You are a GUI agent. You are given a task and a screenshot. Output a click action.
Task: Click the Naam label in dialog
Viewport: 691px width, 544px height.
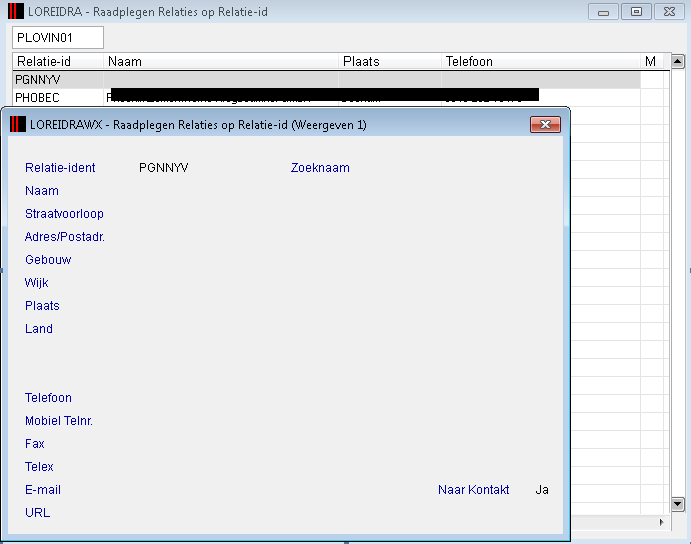click(42, 191)
